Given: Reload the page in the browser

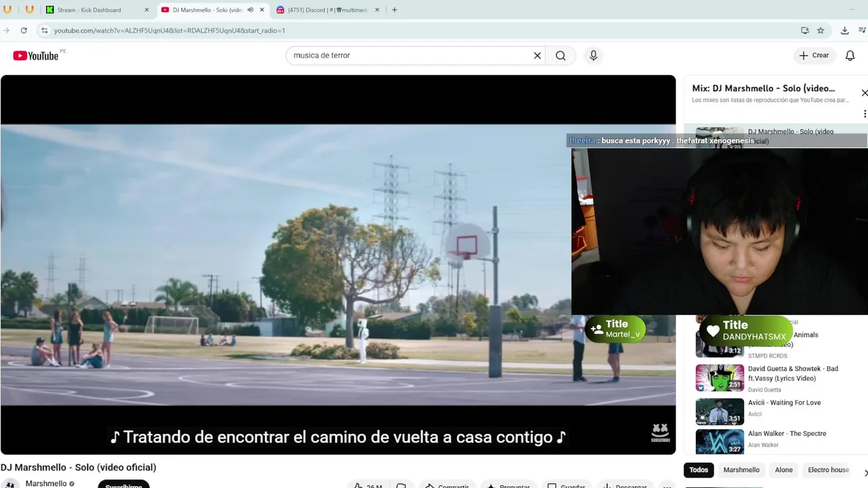Looking at the screenshot, I should coord(24,30).
